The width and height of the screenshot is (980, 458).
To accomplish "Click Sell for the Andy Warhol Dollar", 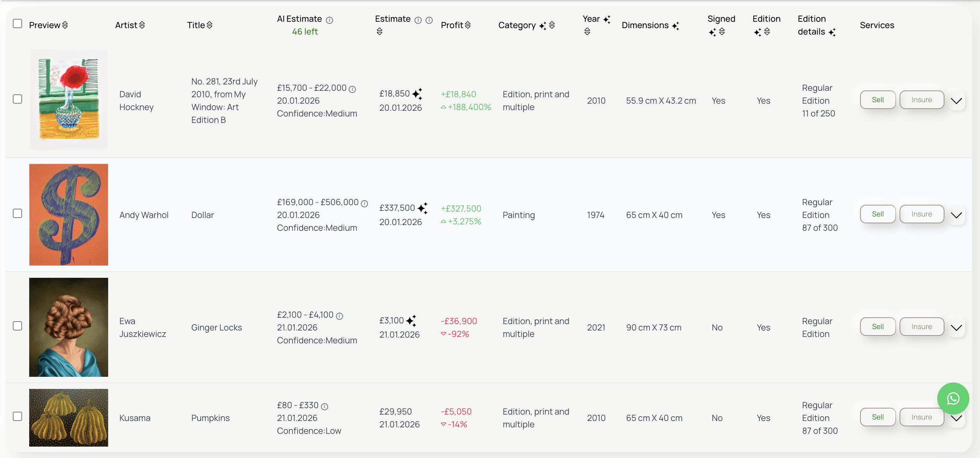I will coord(877,214).
